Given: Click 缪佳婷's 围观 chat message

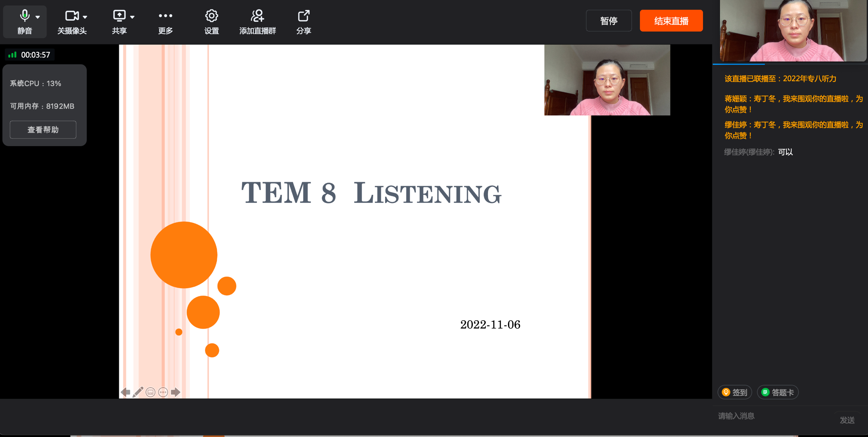Looking at the screenshot, I should coord(794,130).
